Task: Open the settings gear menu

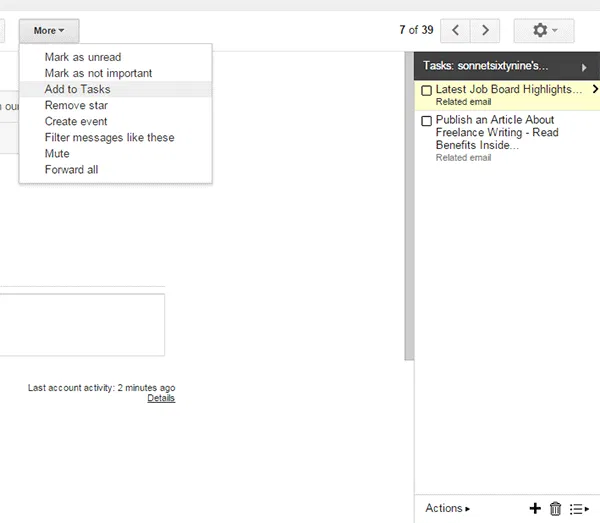Action: point(543,31)
